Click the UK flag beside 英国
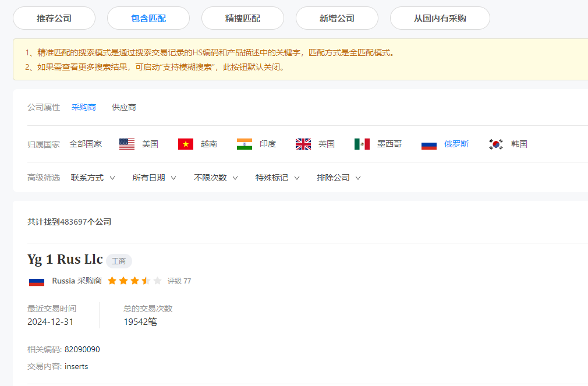 (x=303, y=143)
